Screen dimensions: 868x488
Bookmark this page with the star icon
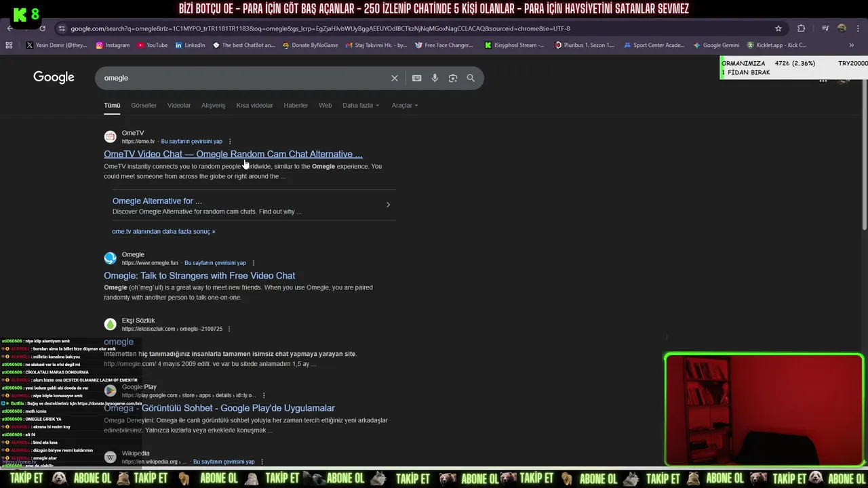(x=778, y=28)
